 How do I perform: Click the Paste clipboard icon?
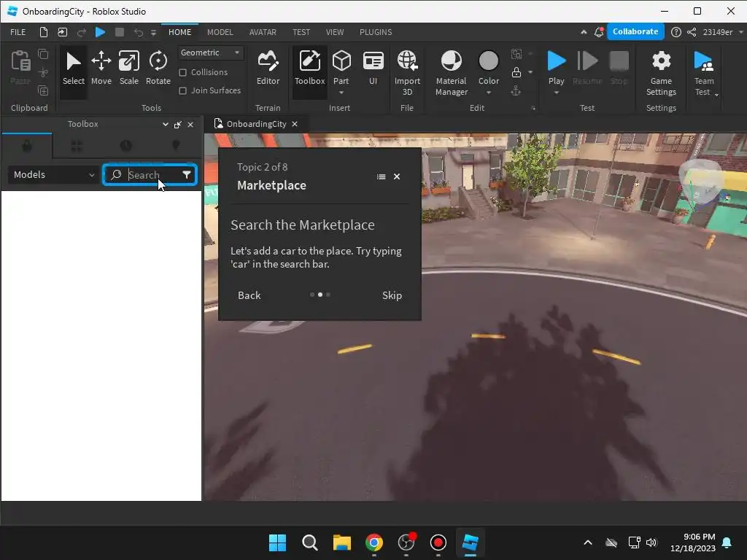click(x=20, y=61)
